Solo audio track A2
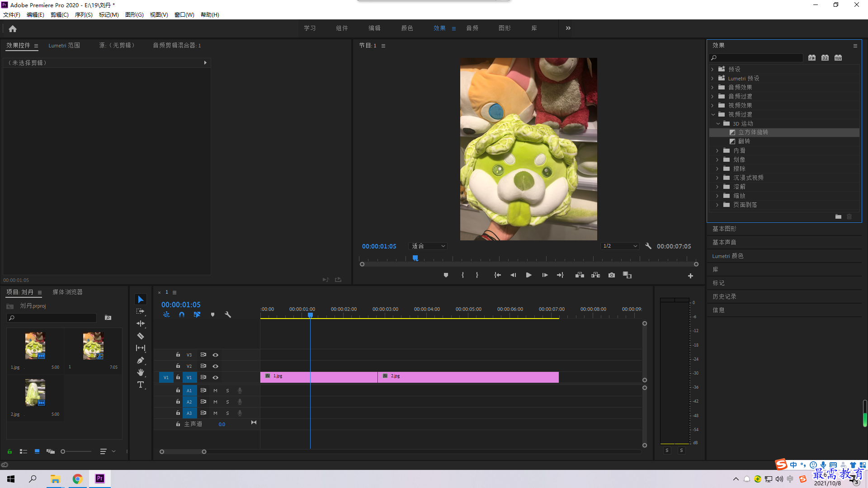868x488 pixels. tap(227, 402)
